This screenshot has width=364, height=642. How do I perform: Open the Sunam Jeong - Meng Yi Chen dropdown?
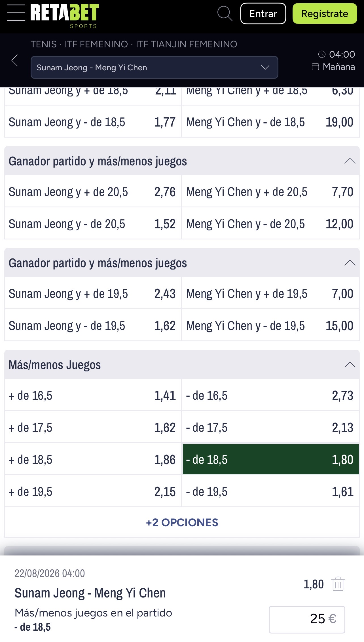click(154, 68)
